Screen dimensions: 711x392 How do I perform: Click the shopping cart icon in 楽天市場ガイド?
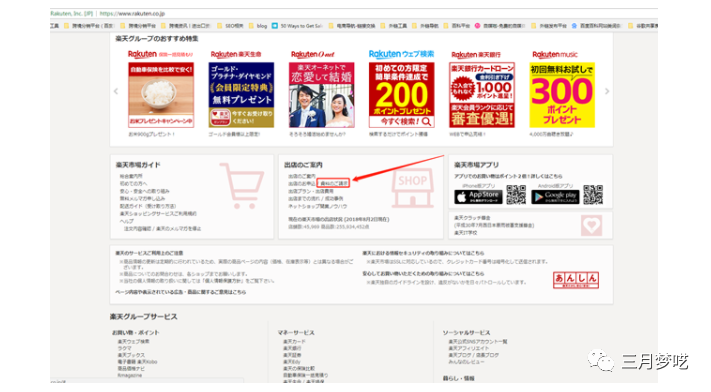tap(242, 186)
